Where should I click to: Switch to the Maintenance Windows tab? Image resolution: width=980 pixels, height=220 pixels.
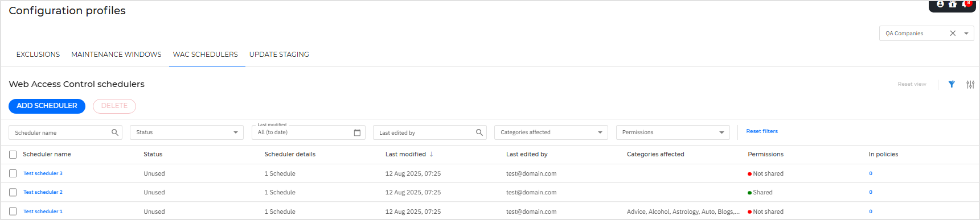(116, 55)
